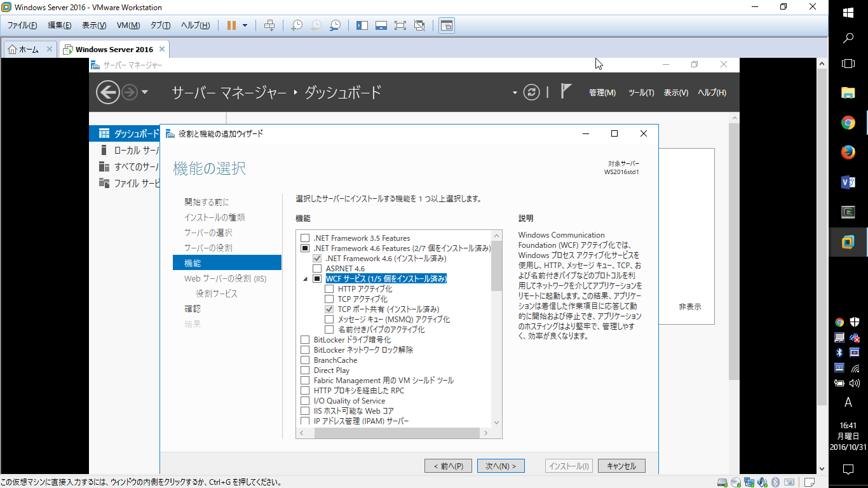The image size is (868, 488).
Task: Click the Server Manager refresh icon
Action: [x=531, y=92]
